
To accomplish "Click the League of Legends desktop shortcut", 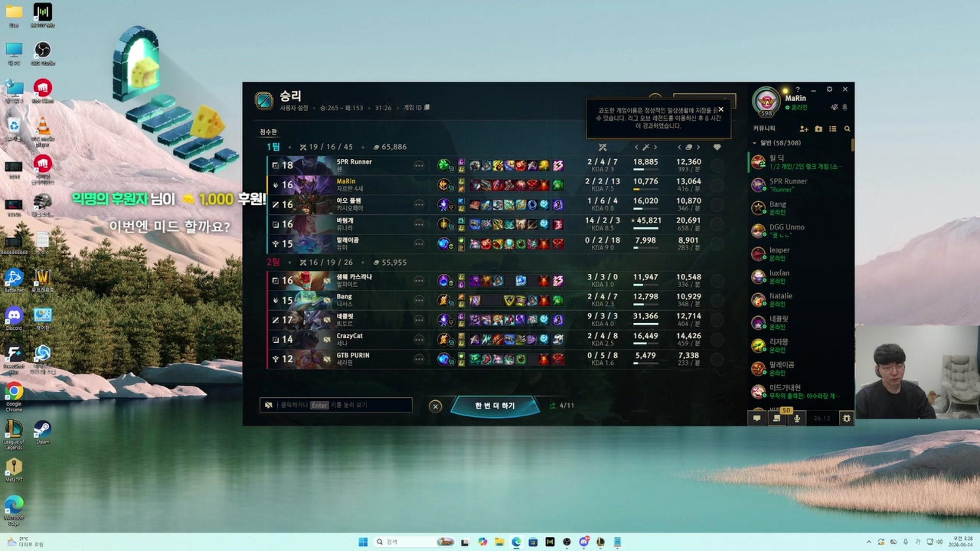I will (14, 435).
